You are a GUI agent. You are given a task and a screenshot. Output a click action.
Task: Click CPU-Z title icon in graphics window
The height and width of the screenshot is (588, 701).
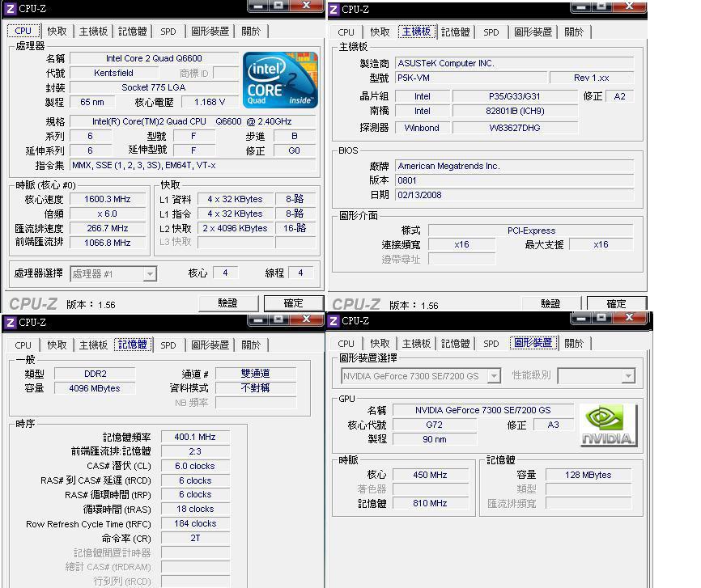point(334,321)
